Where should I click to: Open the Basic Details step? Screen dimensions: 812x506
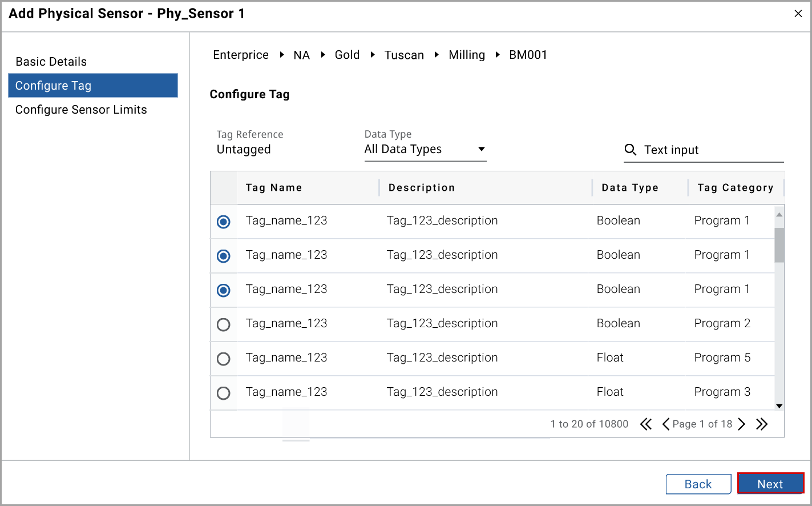tap(51, 62)
